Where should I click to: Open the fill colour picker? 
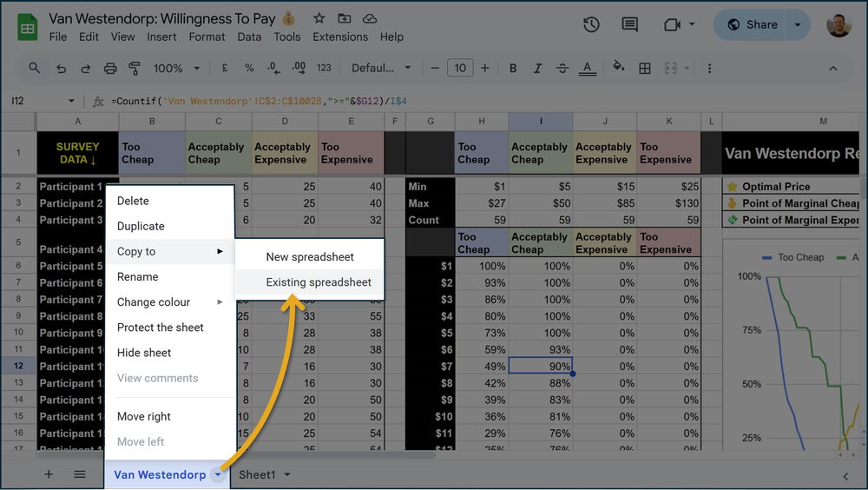pyautogui.click(x=618, y=67)
